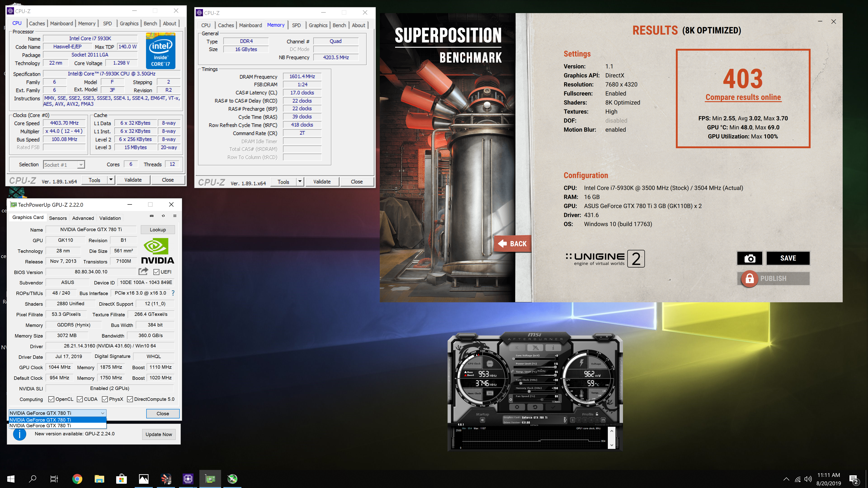Select profile slot 3 in Afterburner
The height and width of the screenshot is (488, 868).
[585, 420]
